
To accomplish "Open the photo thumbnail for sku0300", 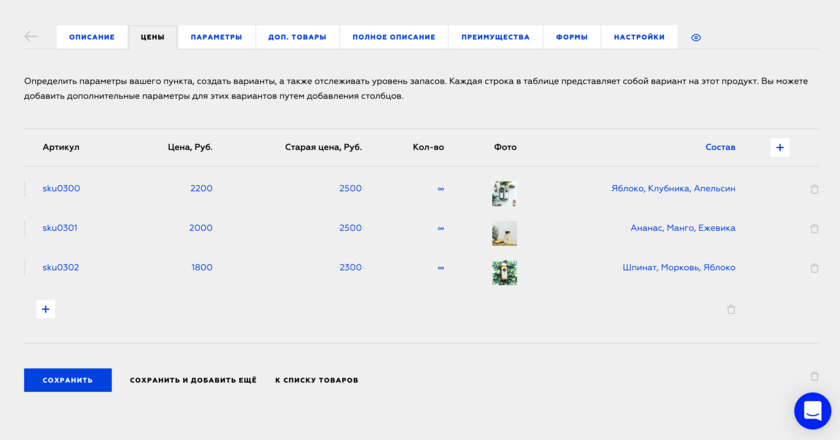I will click(504, 193).
